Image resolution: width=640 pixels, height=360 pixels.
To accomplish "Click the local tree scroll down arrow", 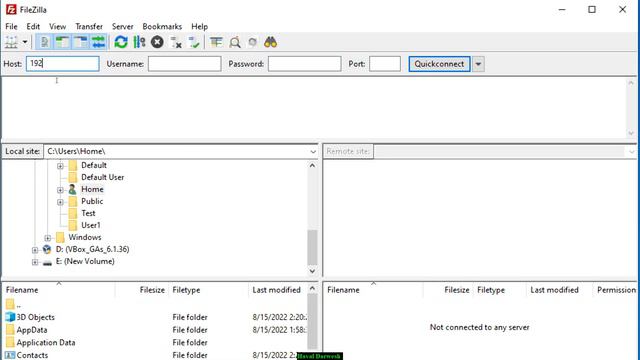I will tap(312, 271).
